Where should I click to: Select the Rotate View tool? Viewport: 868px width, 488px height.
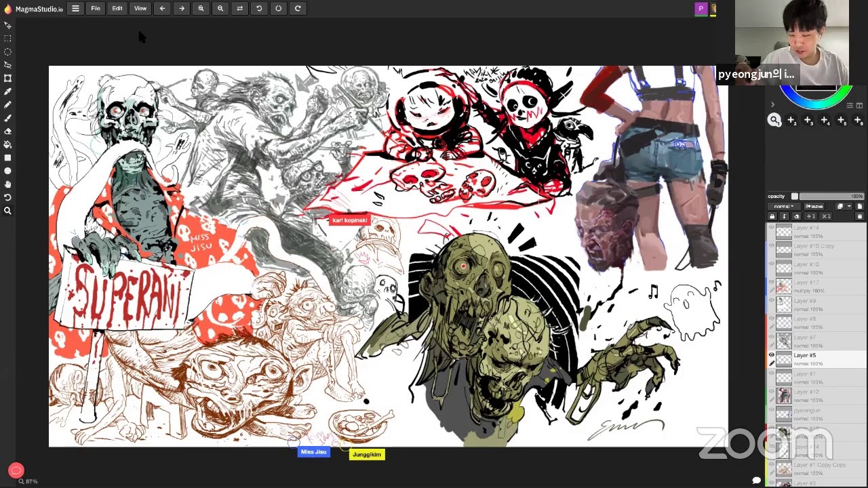pyautogui.click(x=7, y=197)
